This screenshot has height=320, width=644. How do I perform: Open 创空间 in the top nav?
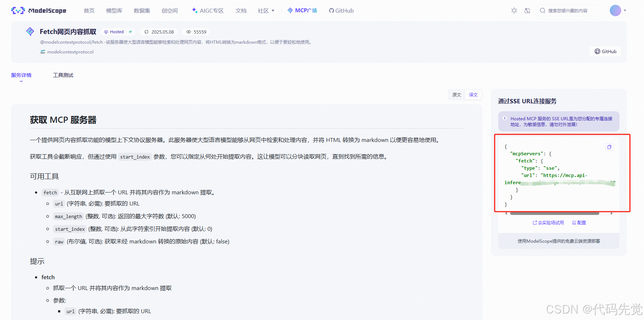[x=170, y=11]
